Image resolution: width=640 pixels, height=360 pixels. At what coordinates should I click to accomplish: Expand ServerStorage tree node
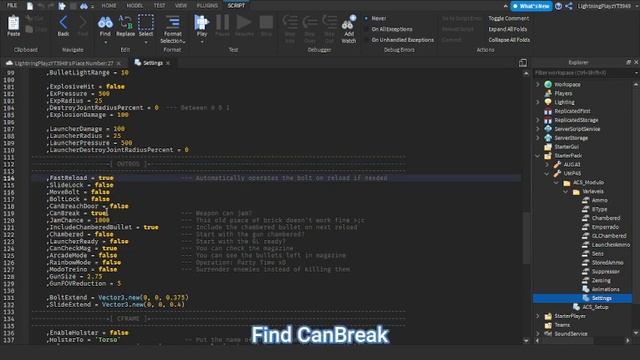(x=538, y=138)
